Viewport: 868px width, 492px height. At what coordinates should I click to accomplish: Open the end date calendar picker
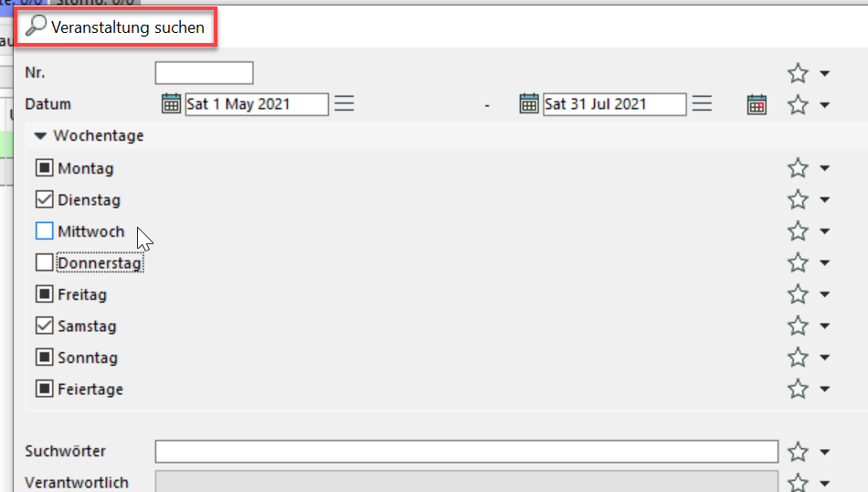point(529,103)
